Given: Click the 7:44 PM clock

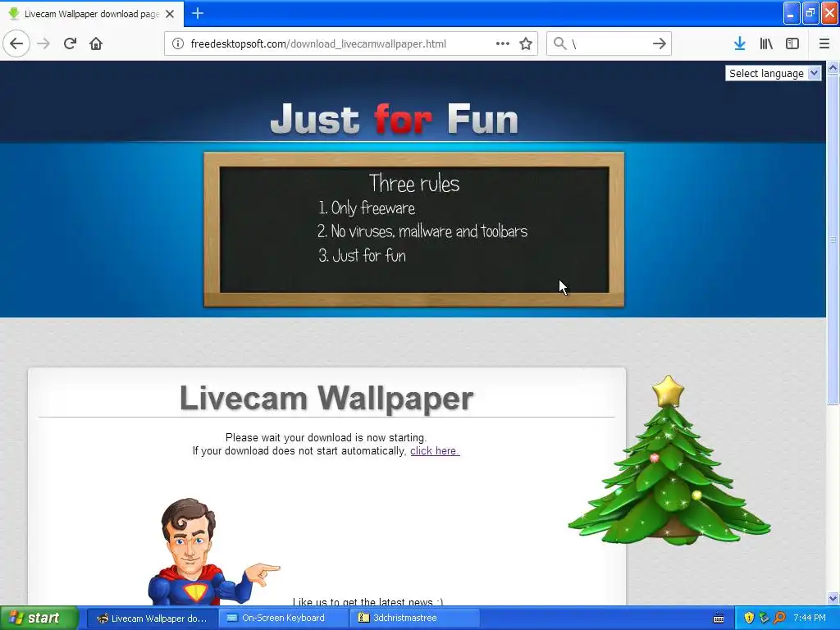Looking at the screenshot, I should pyautogui.click(x=810, y=619).
